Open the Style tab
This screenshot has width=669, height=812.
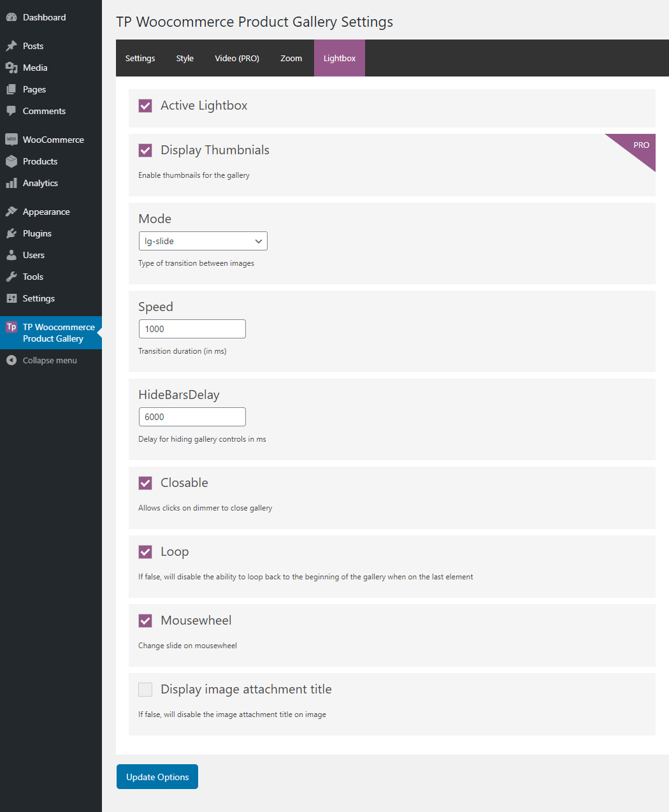point(185,58)
